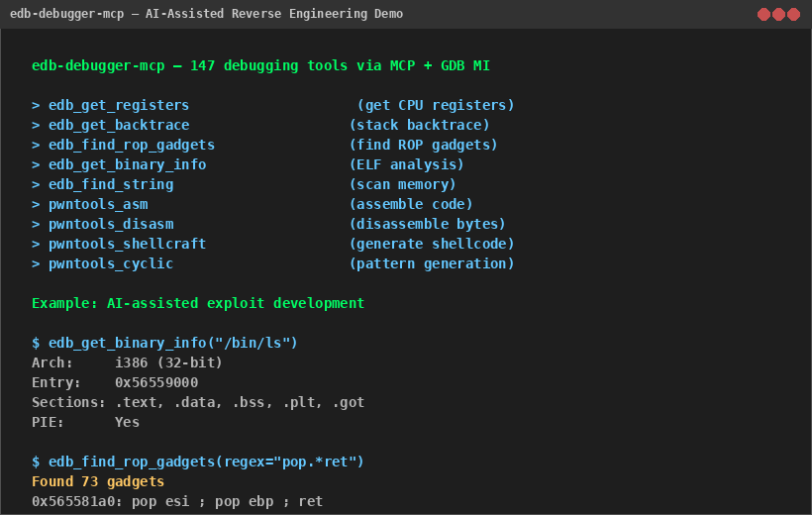Select the pwntools_disasm entry
Screen dimensions: 812x515
click(111, 225)
